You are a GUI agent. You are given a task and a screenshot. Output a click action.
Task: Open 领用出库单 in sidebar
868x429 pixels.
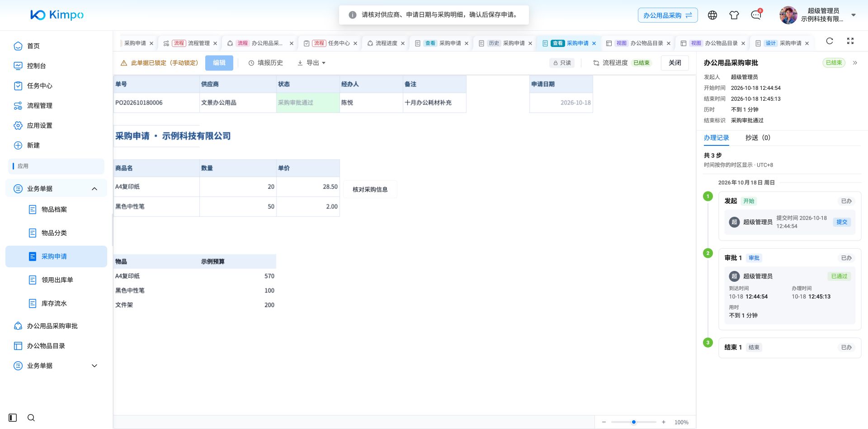(57, 280)
